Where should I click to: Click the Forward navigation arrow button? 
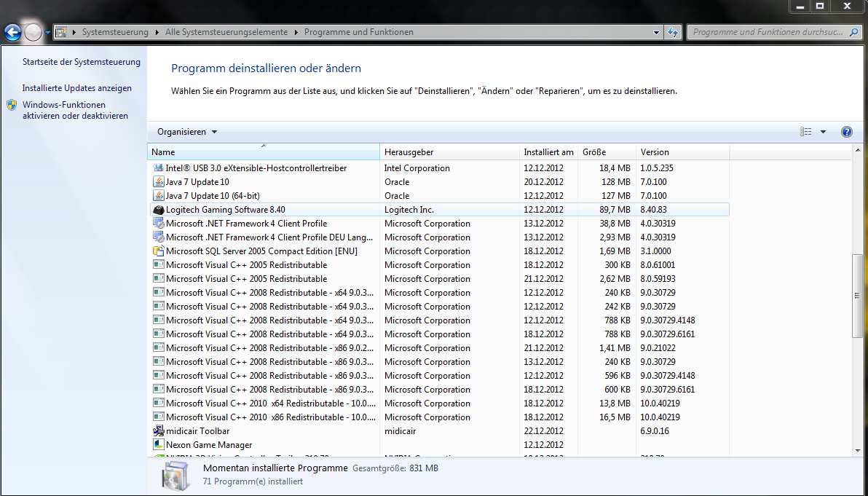(33, 32)
